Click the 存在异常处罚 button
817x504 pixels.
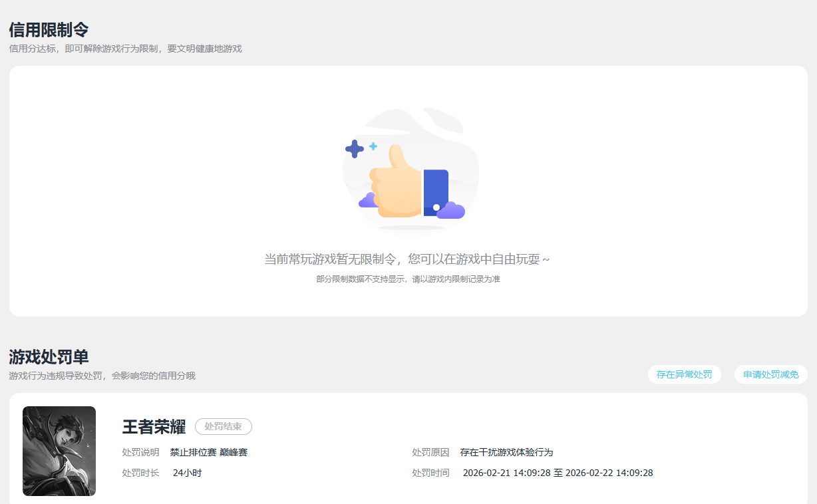(684, 374)
